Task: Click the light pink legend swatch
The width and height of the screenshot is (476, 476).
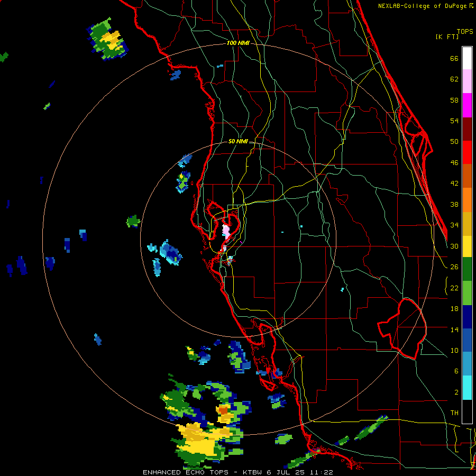Action: point(467,81)
